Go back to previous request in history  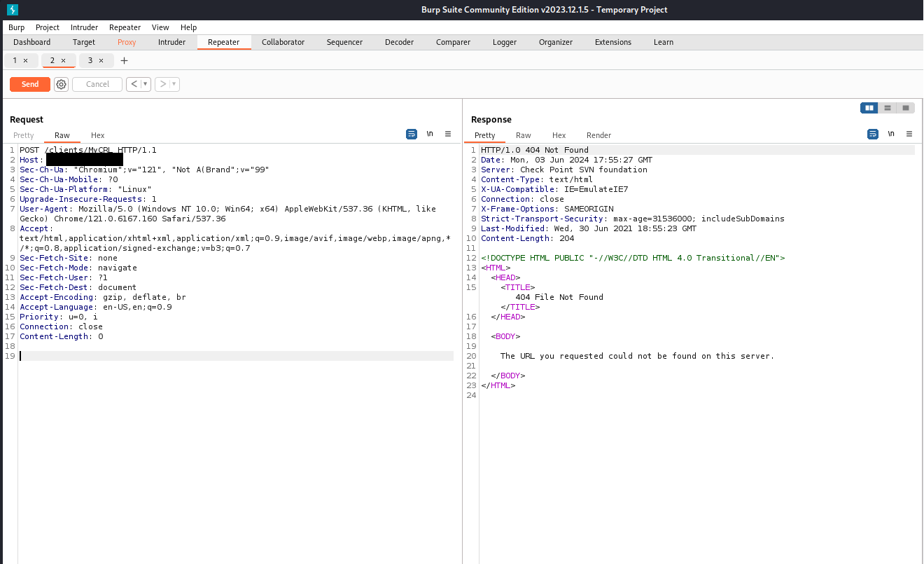134,84
